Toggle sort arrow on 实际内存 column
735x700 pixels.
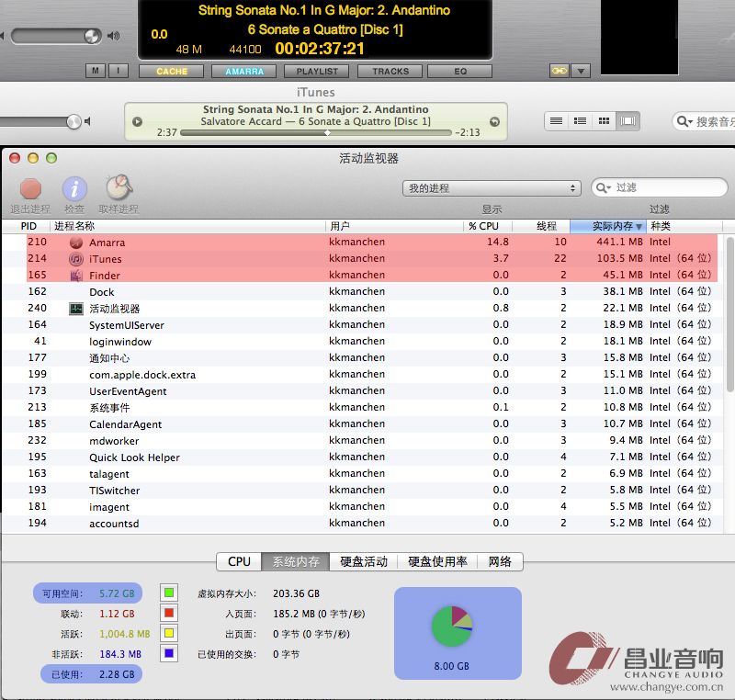coord(639,227)
